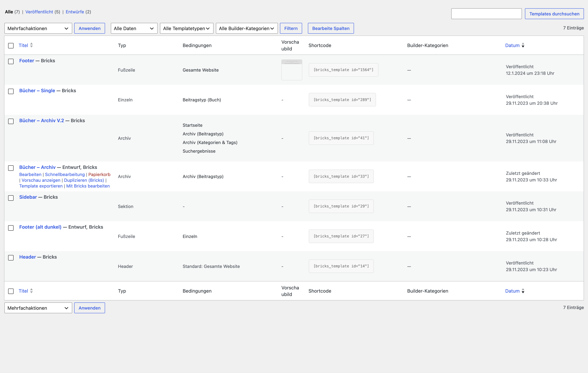Click 'Beitragstyp (Buch)' condition text
The height and width of the screenshot is (373, 588).
click(x=202, y=100)
